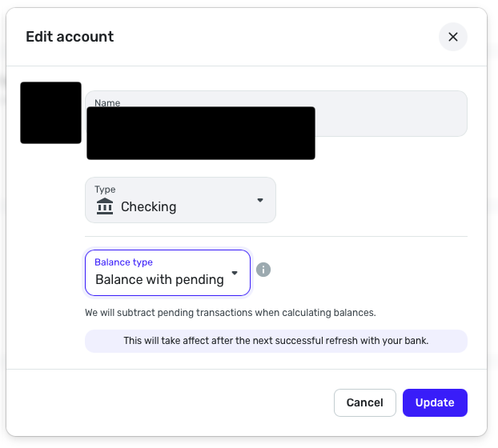Click the purple "Balance type" label

[x=123, y=262]
